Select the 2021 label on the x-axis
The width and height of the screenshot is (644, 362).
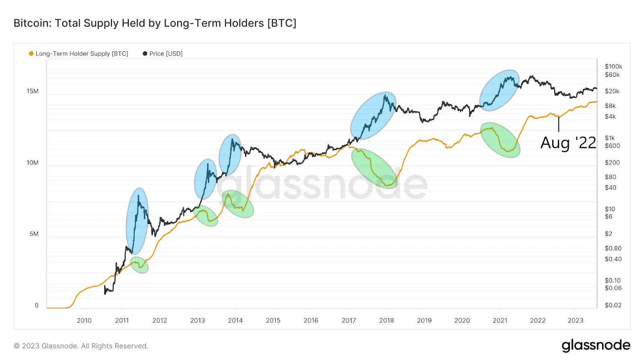point(500,321)
